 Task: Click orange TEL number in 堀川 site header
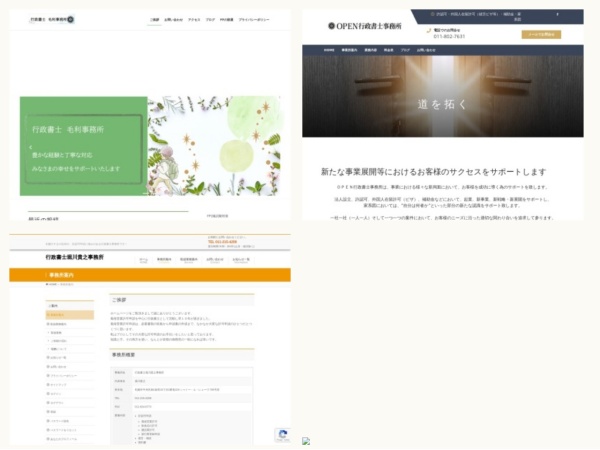click(x=222, y=242)
